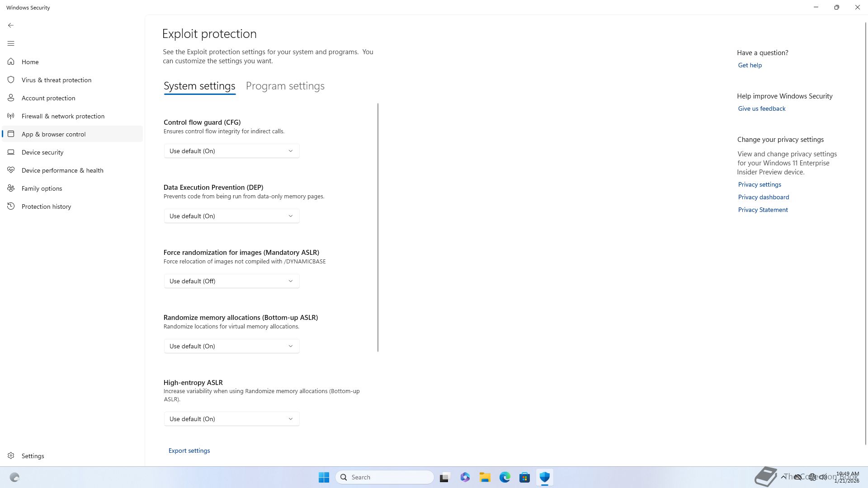The image size is (868, 488).
Task: Click the back arrow icon
Action: click(x=11, y=25)
